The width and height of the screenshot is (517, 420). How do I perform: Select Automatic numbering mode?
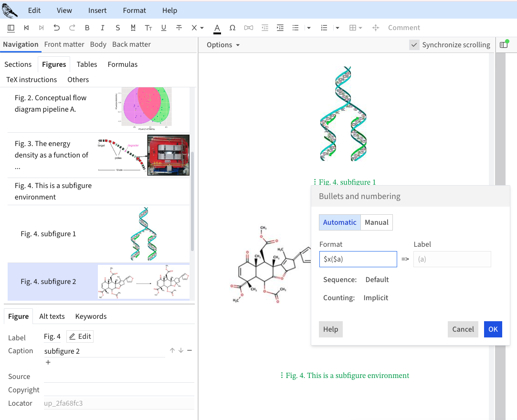[339, 222]
